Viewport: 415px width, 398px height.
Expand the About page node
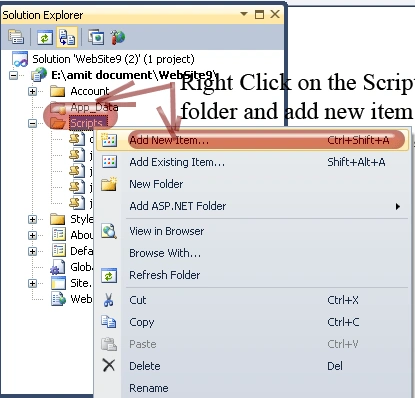(x=32, y=235)
